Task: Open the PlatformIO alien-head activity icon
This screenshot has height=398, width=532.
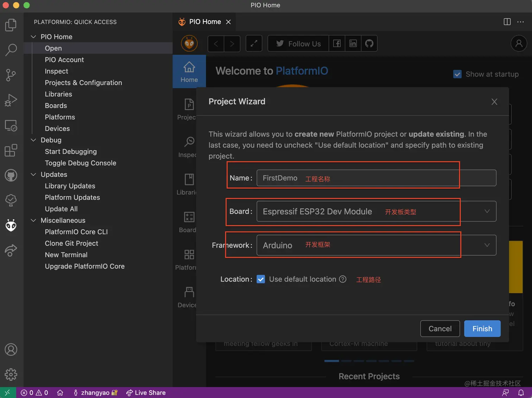Action: [11, 225]
